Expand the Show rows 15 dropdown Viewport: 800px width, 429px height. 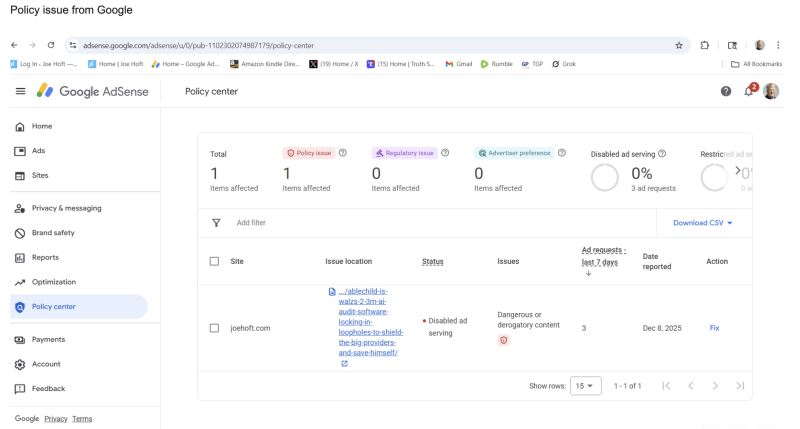tap(586, 386)
